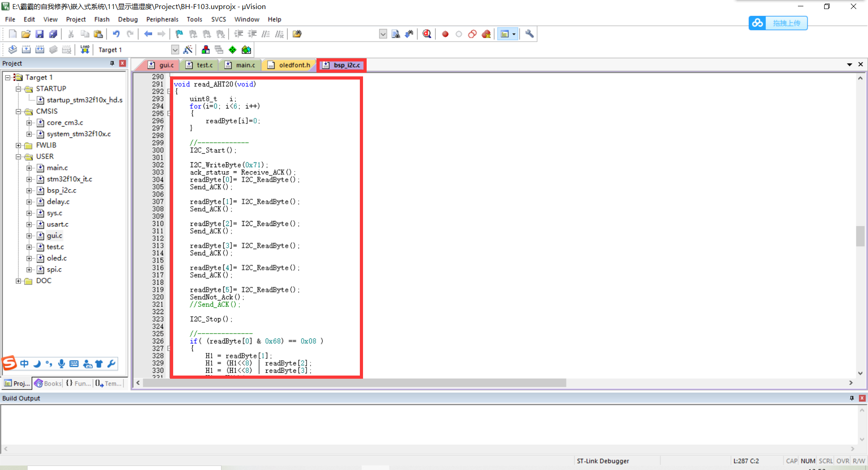The image size is (868, 470).
Task: Collapse the Target 1 tree node
Action: [8, 77]
